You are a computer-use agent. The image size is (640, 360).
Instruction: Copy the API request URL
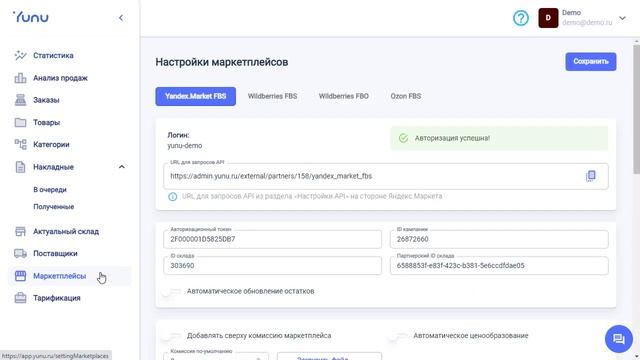click(591, 176)
